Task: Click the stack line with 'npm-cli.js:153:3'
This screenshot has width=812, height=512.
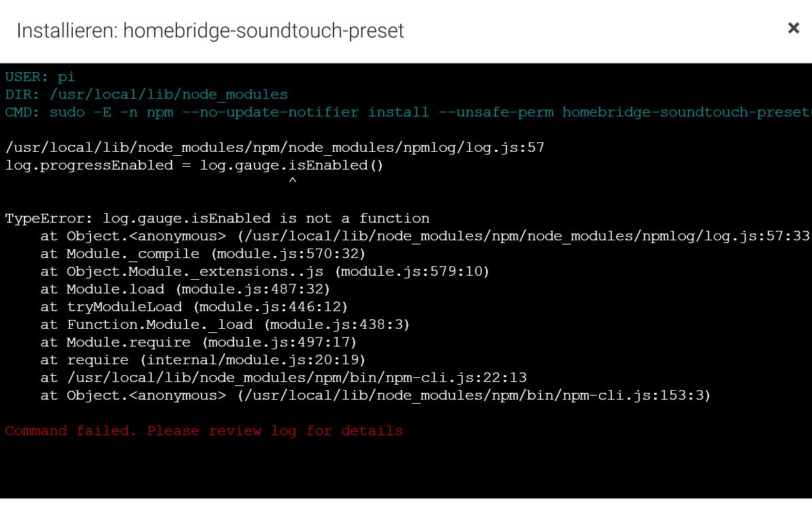Action: click(x=375, y=396)
